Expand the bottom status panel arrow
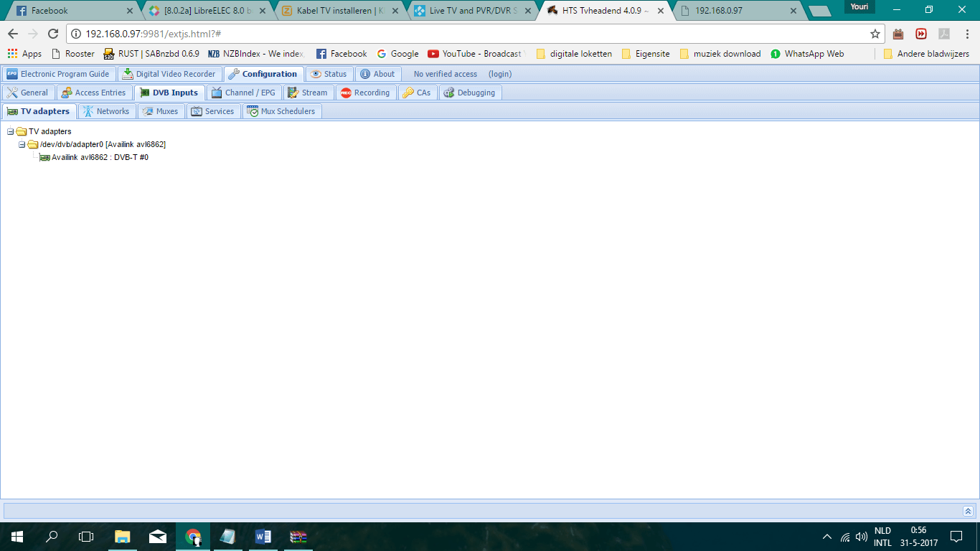980x551 pixels. (x=968, y=511)
